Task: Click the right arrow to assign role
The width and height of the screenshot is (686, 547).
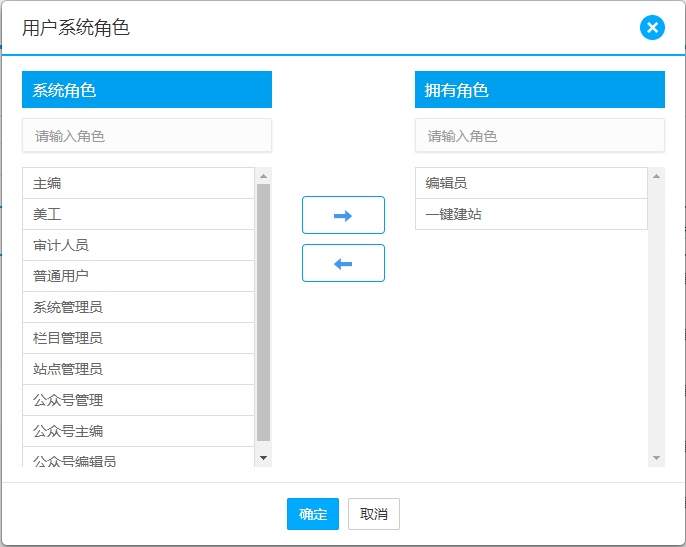Action: pos(343,215)
